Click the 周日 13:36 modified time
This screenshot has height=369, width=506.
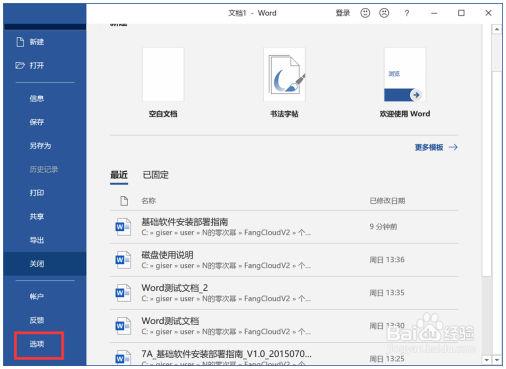tap(387, 260)
